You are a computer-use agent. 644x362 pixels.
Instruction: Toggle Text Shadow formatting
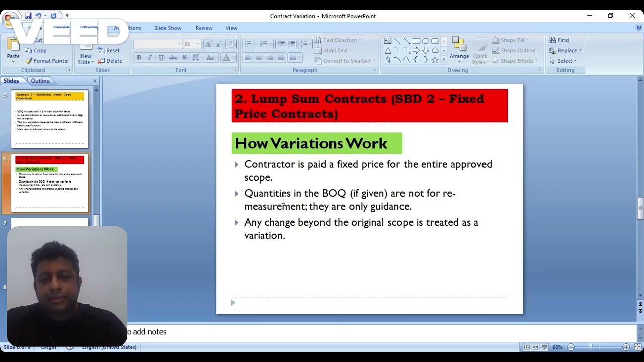(x=184, y=58)
